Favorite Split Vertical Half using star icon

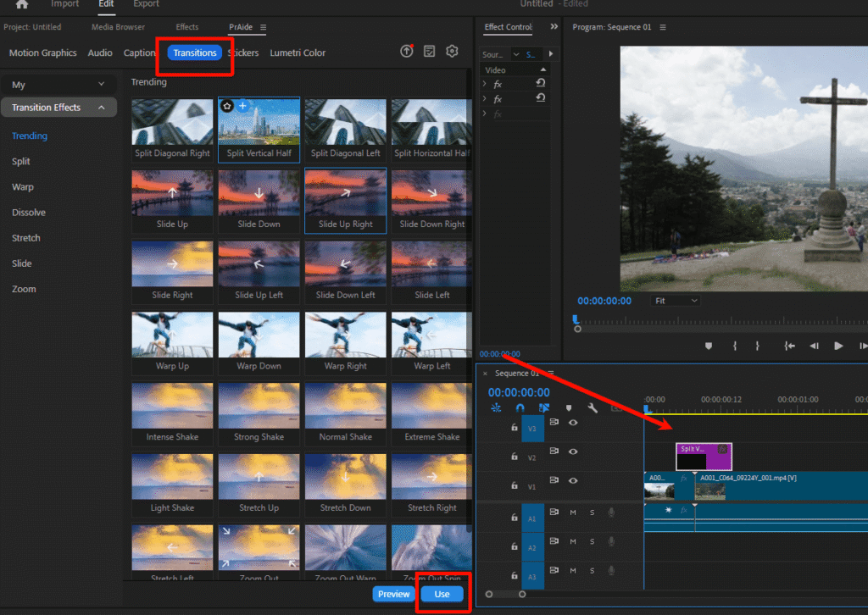pyautogui.click(x=227, y=106)
